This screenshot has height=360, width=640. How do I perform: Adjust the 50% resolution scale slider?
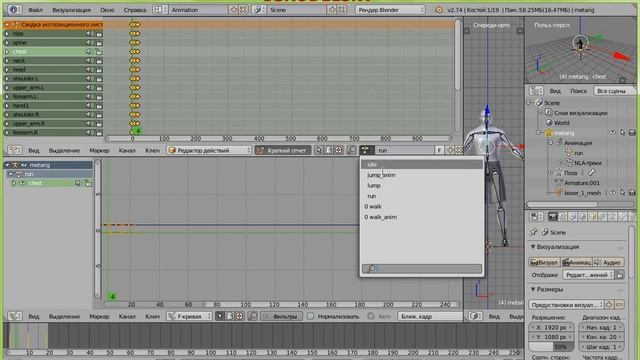pos(551,347)
